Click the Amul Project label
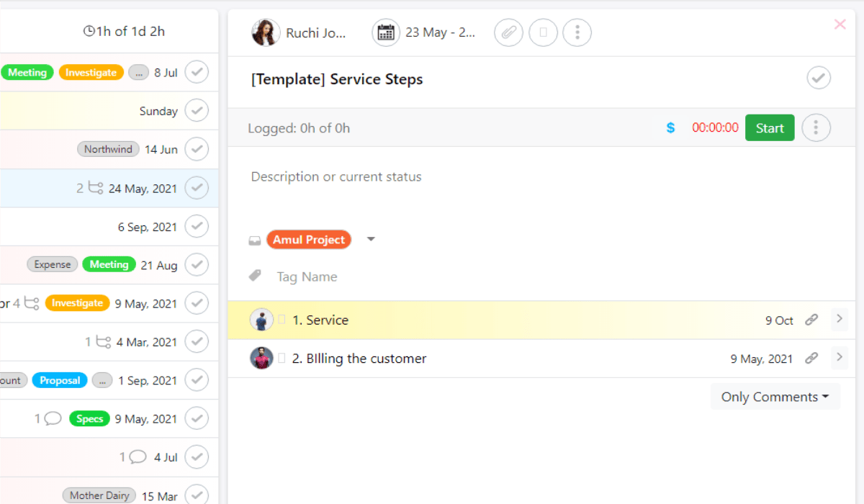Viewport: 864px width, 504px height. click(x=309, y=240)
